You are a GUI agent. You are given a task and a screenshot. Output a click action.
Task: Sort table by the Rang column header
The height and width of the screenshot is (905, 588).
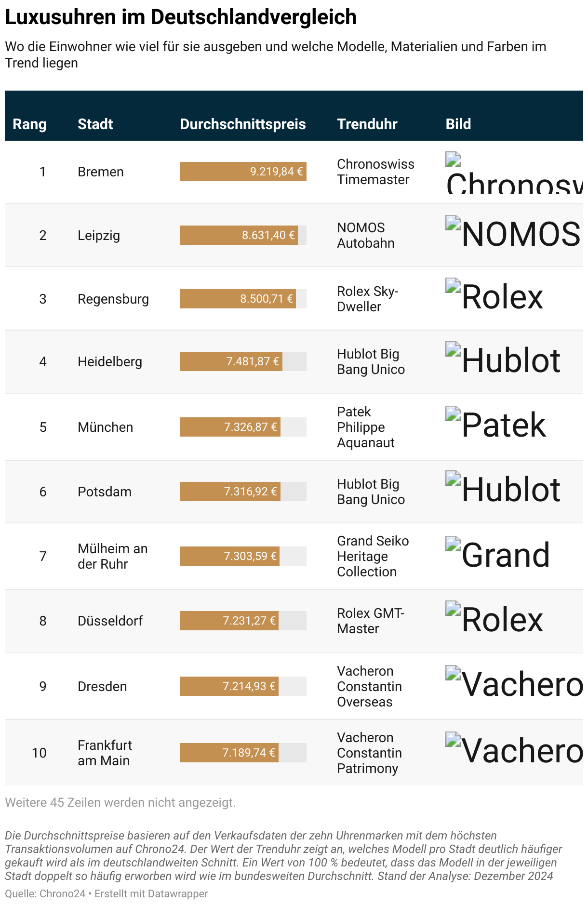[29, 124]
